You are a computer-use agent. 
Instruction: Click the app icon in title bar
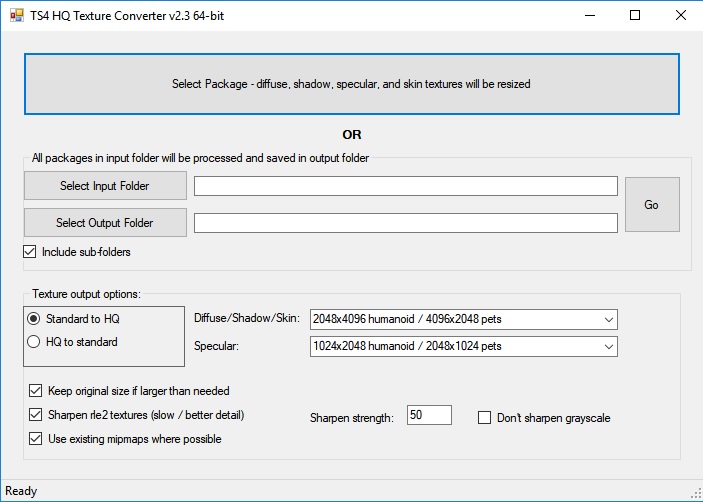pos(17,15)
